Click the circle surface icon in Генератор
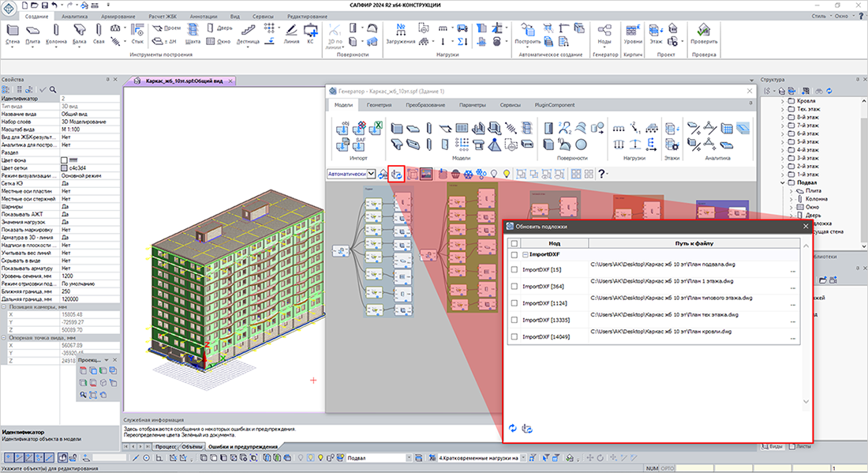868x473 pixels. tap(581, 145)
